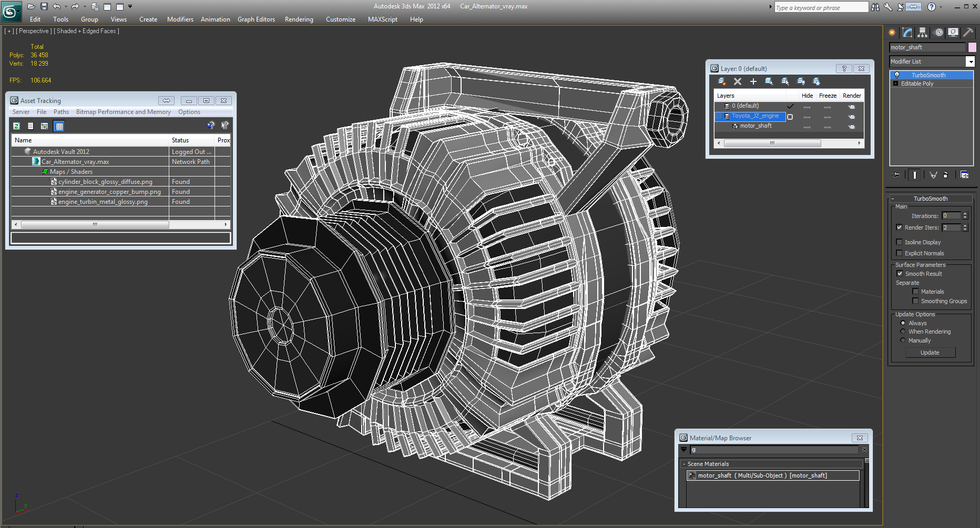Click Pin Stack icon below modifier stack
The height and width of the screenshot is (528, 980).
pyautogui.click(x=896, y=175)
